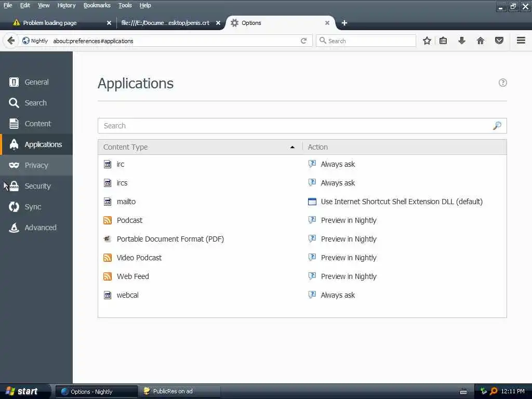Reload the current page
This screenshot has height=399, width=532.
click(303, 41)
